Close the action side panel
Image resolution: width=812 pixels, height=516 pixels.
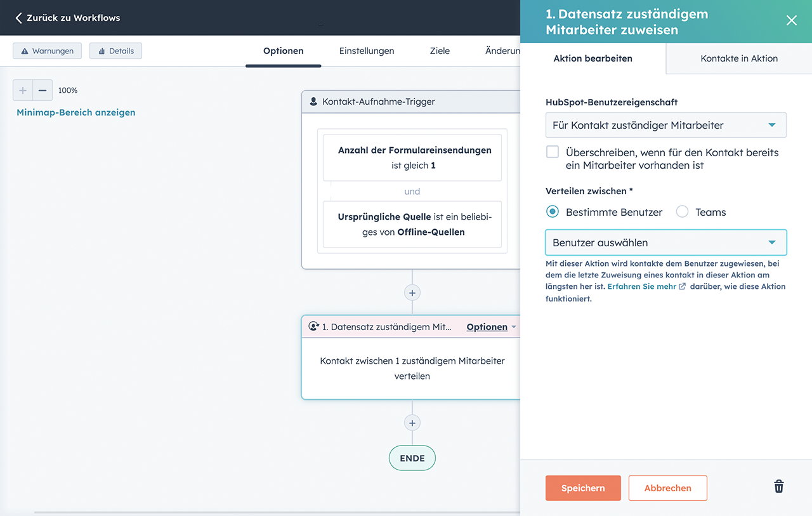pyautogui.click(x=791, y=20)
